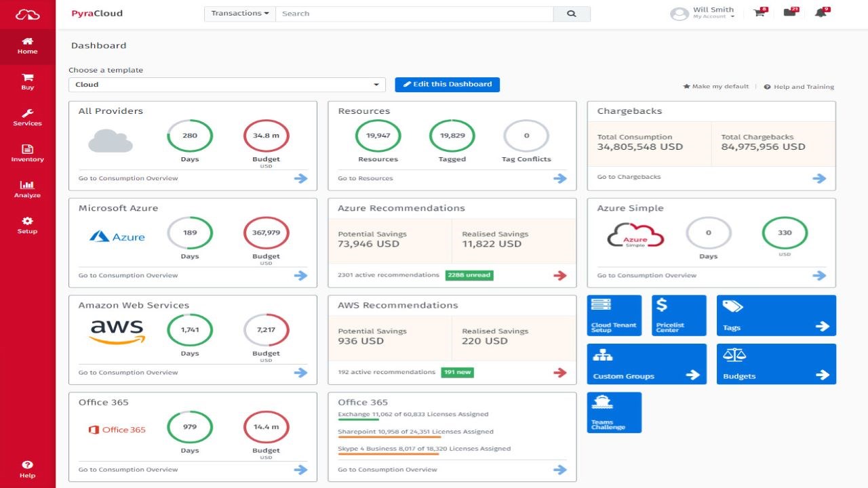Click the 19,947 Resources circle

pyautogui.click(x=378, y=136)
